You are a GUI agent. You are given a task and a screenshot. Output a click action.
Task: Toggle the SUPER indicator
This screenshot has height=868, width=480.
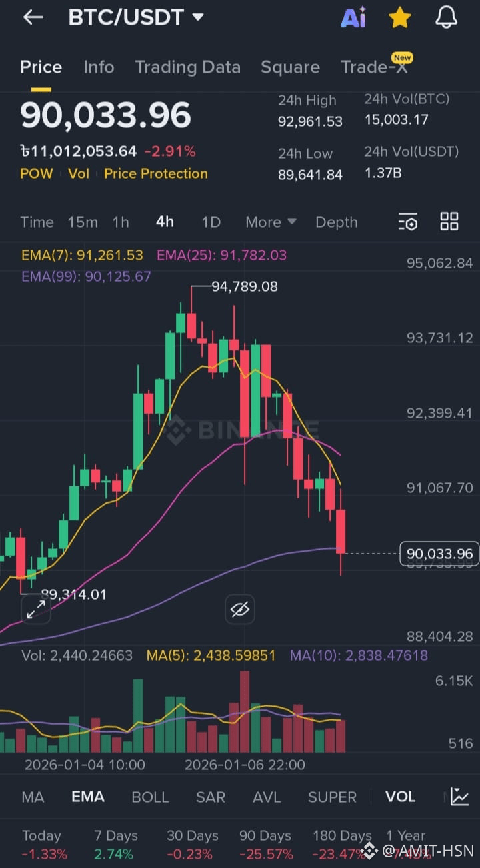pyautogui.click(x=332, y=797)
